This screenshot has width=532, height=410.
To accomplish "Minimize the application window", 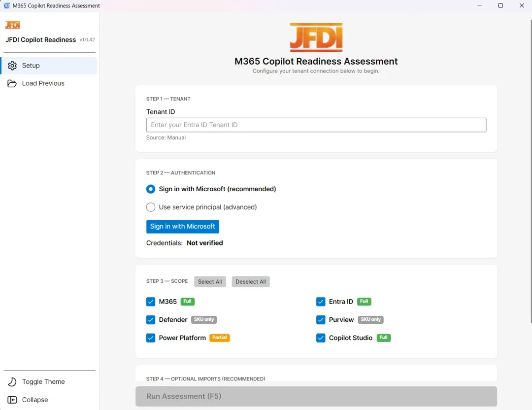I will pyautogui.click(x=479, y=5).
